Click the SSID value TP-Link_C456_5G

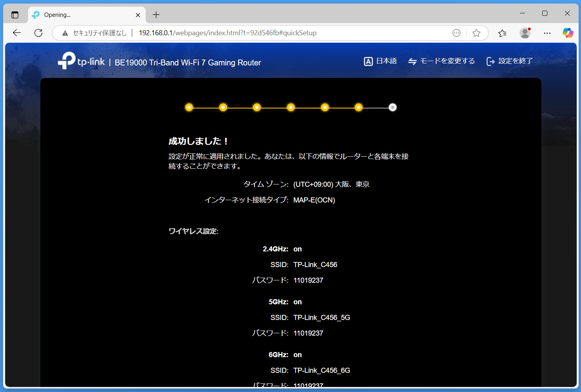click(x=322, y=318)
